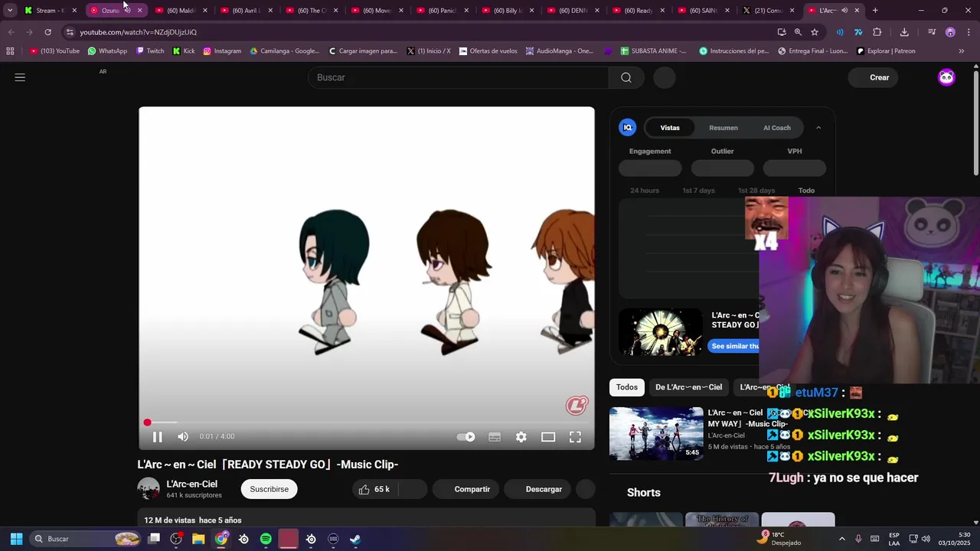Open the L'Arc-en-Ciel channel name link
The width and height of the screenshot is (980, 551).
[x=192, y=484]
